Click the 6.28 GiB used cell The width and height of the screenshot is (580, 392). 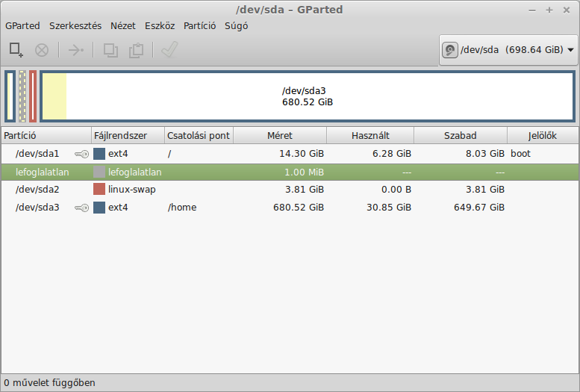coord(392,154)
